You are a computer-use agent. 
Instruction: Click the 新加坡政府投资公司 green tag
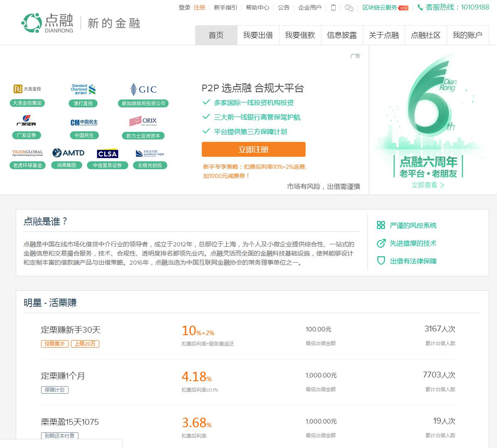pos(143,103)
